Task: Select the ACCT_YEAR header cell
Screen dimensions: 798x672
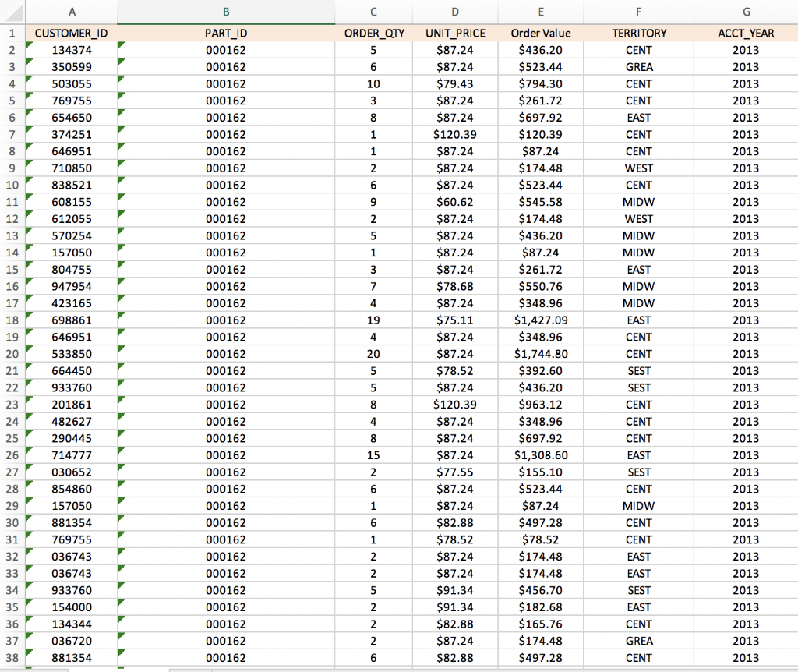Action: pyautogui.click(x=746, y=33)
